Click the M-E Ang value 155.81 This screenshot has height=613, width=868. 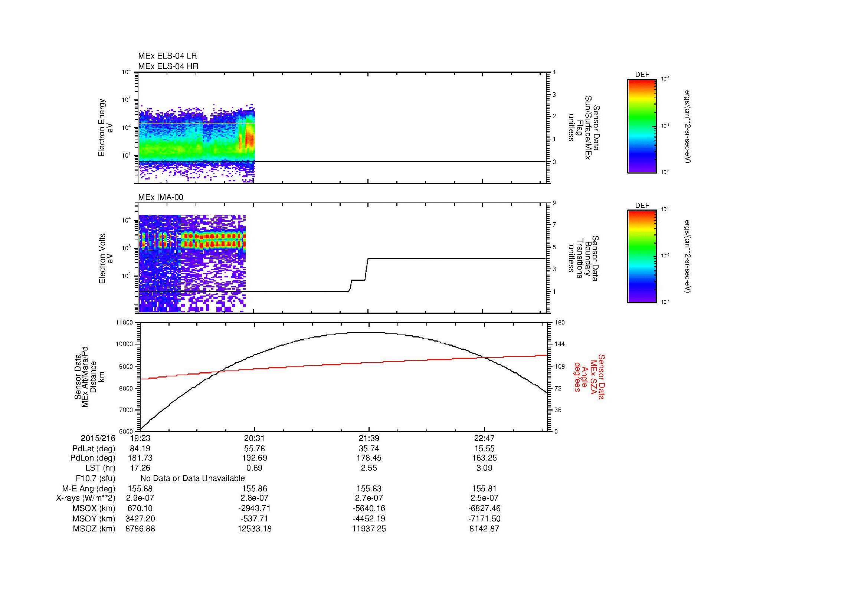[x=484, y=489]
